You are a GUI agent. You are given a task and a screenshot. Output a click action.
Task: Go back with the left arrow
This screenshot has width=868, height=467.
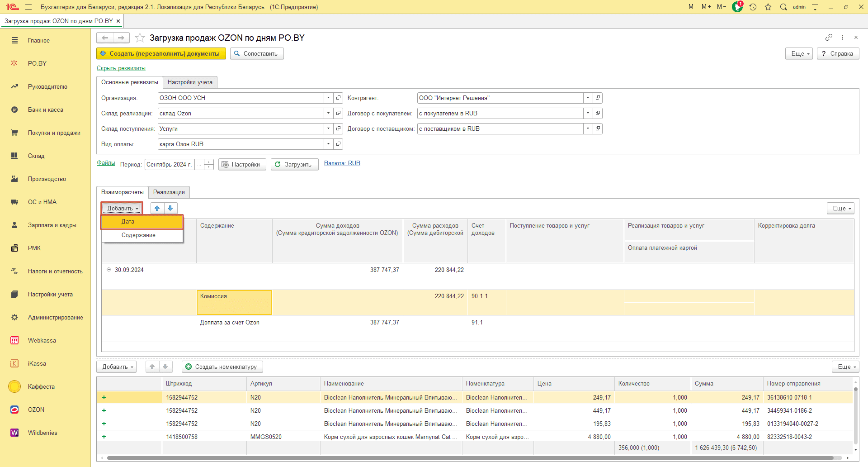(105, 38)
